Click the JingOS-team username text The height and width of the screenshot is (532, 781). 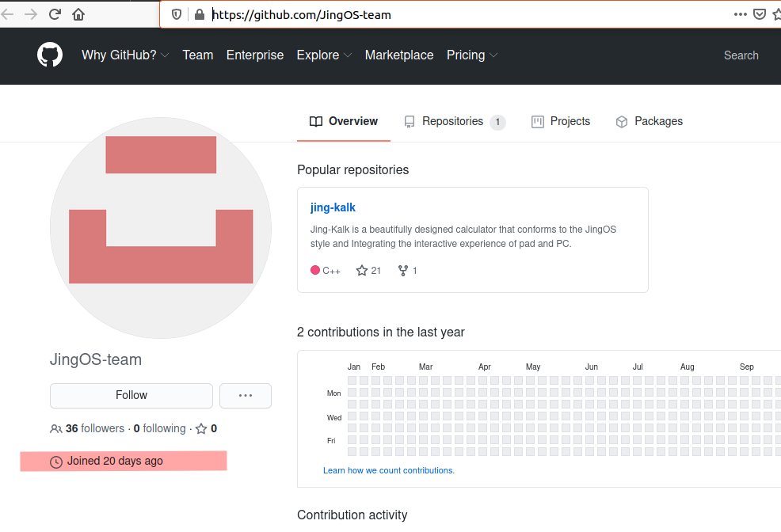coord(96,359)
